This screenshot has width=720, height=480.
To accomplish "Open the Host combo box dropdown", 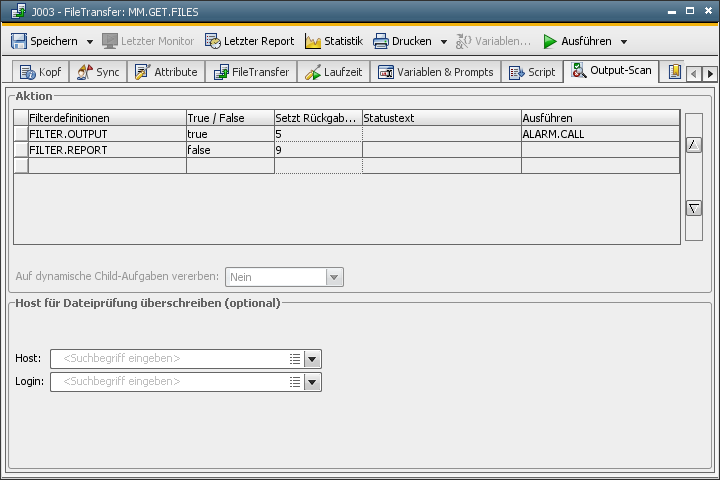I will point(312,359).
